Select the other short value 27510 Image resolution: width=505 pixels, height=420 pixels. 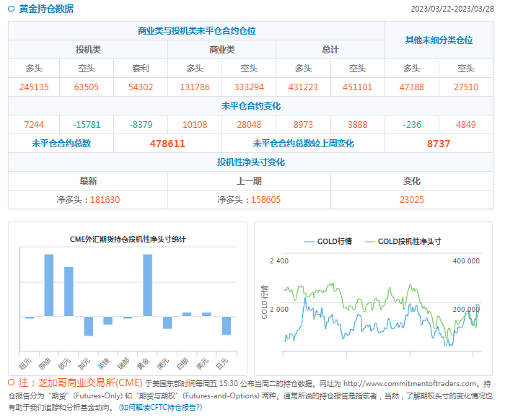click(x=466, y=87)
